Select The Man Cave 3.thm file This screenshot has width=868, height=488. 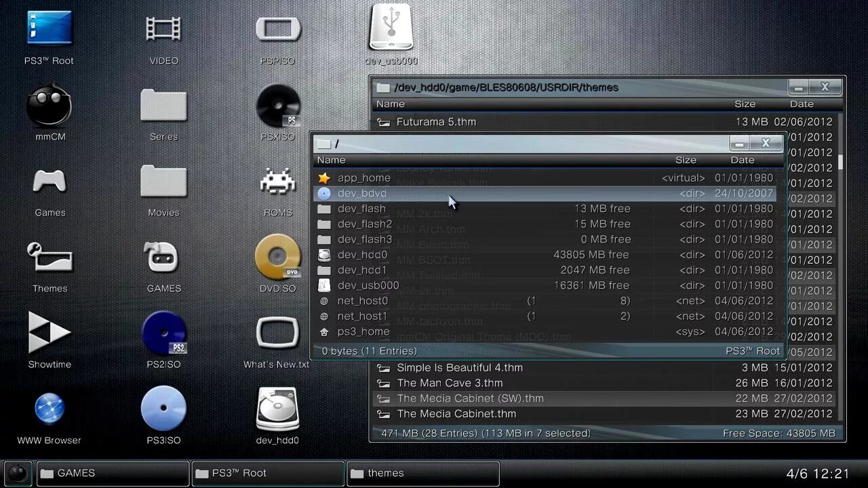click(605, 383)
